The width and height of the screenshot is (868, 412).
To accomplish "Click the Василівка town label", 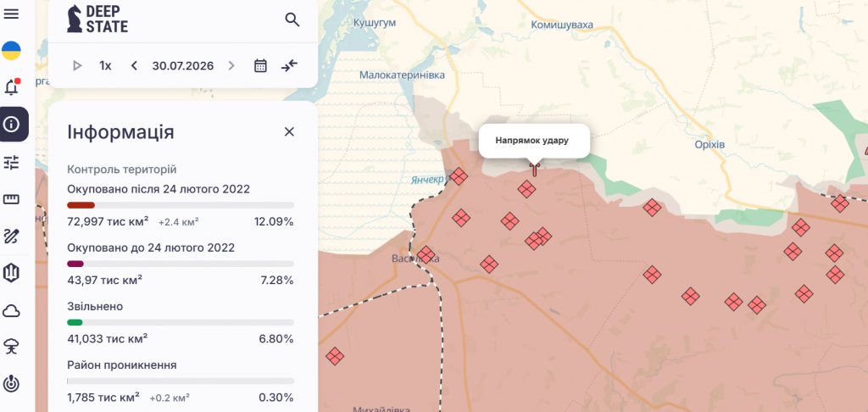I will (x=415, y=259).
